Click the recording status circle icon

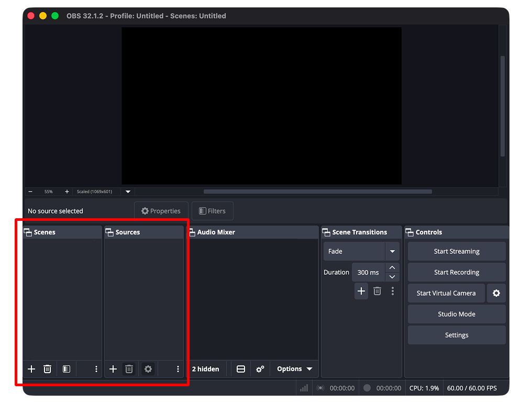tap(367, 388)
